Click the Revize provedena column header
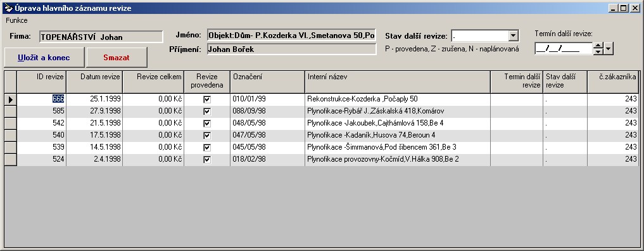644x251 pixels. coord(207,82)
